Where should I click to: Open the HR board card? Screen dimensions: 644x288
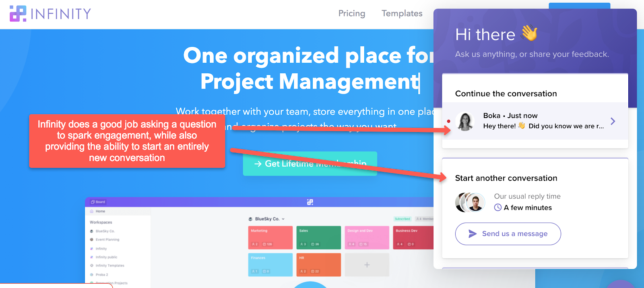(319, 265)
